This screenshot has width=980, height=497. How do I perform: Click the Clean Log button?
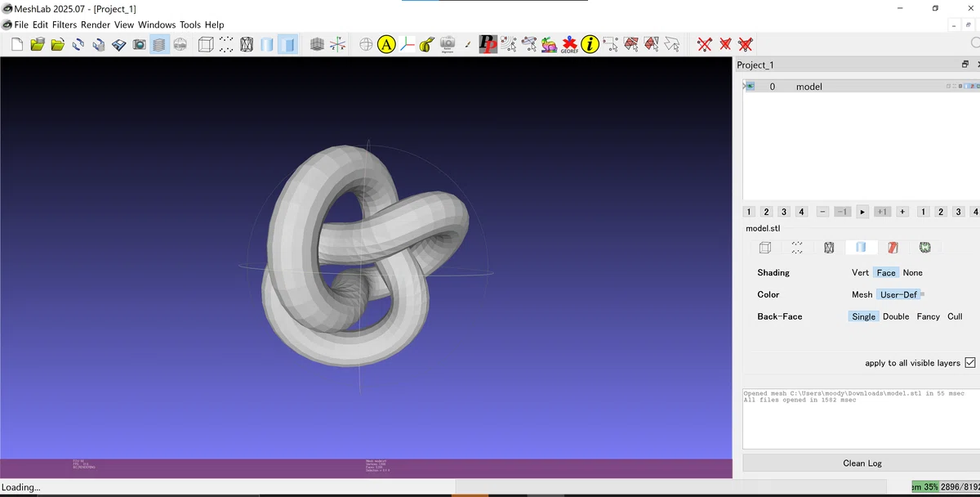[862, 463]
